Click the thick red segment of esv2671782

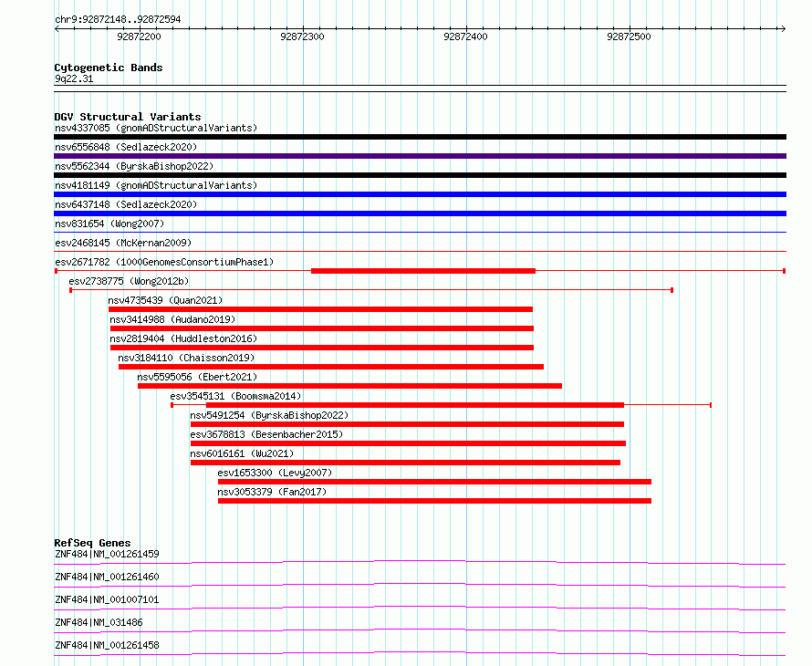(423, 271)
